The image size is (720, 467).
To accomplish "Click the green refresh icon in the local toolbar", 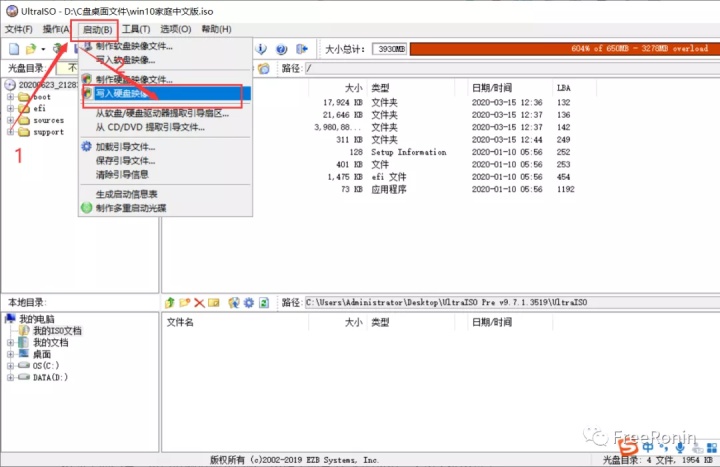I will coord(264,303).
